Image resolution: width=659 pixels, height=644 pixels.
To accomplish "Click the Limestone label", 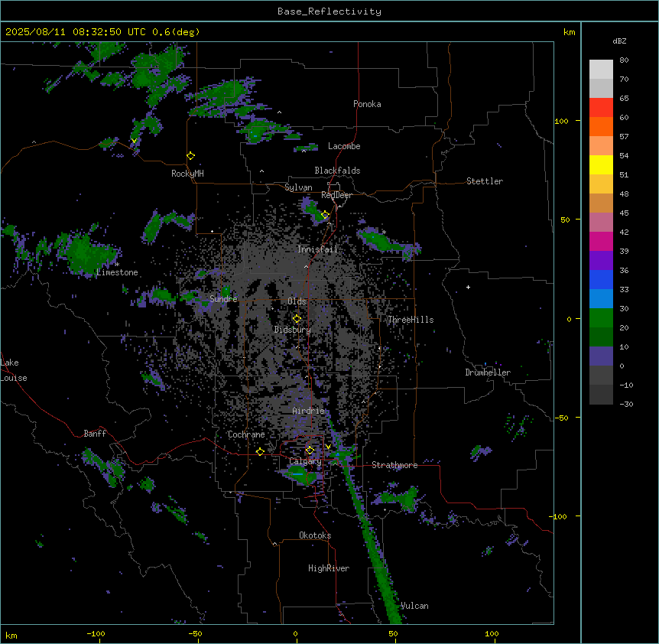I will 117,272.
